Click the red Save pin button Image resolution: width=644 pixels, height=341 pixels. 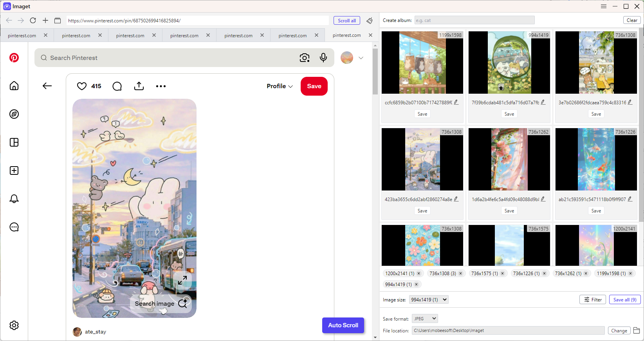(314, 86)
